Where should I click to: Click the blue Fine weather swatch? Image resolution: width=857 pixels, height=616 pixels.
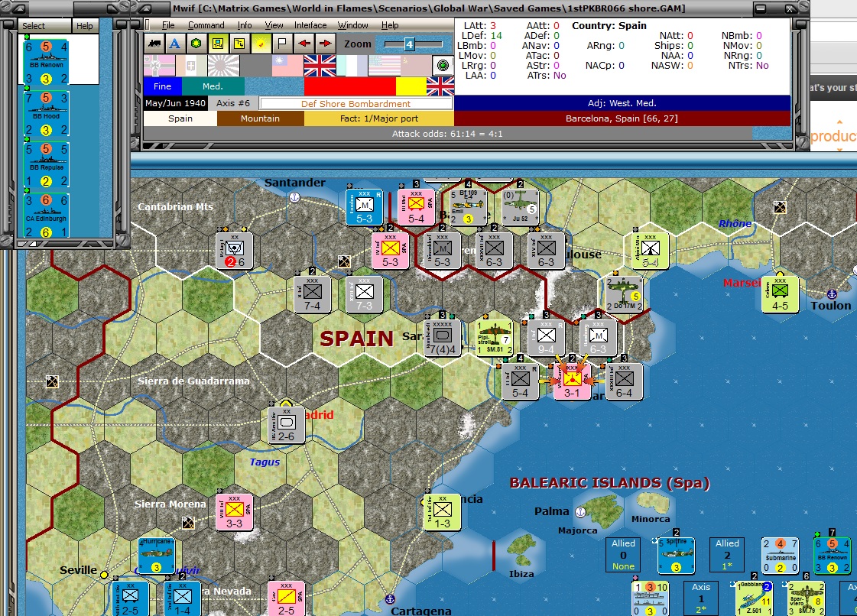(162, 86)
